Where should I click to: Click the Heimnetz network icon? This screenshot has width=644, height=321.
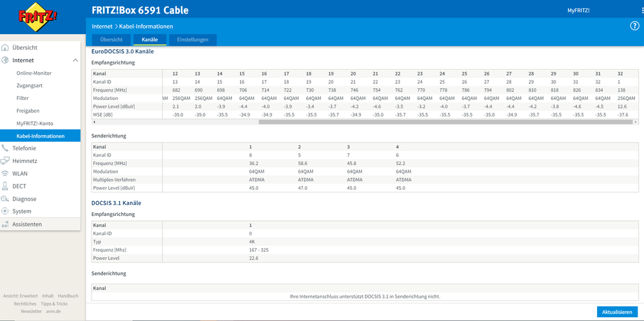pos(6,161)
